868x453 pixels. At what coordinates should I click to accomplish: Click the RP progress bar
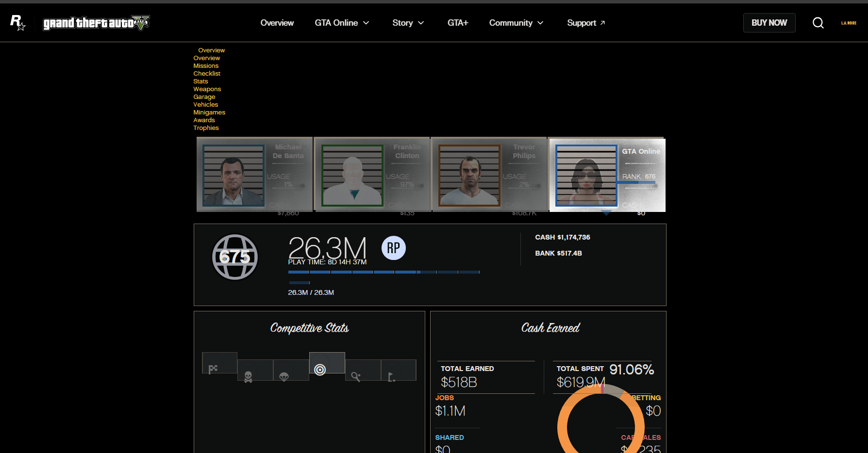tap(384, 272)
